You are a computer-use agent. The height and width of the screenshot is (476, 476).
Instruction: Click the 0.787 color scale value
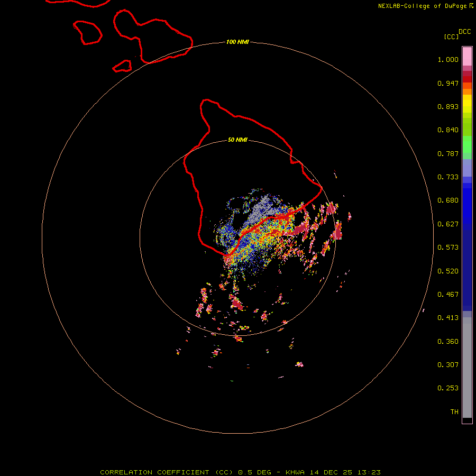point(448,153)
